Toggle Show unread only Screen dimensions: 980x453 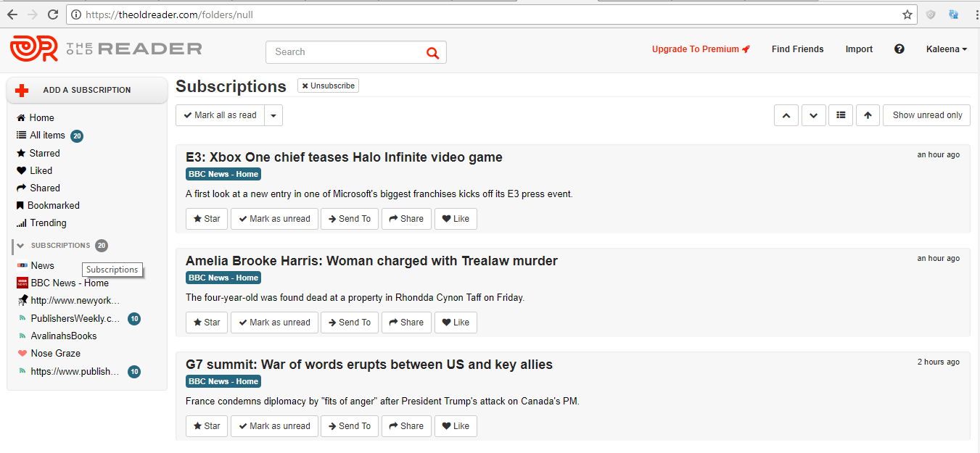(x=926, y=115)
